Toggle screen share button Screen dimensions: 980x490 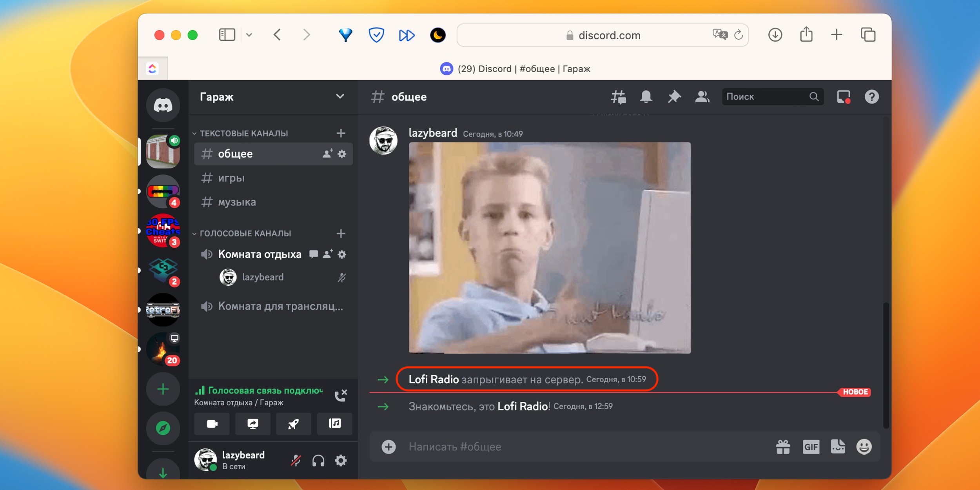click(253, 424)
